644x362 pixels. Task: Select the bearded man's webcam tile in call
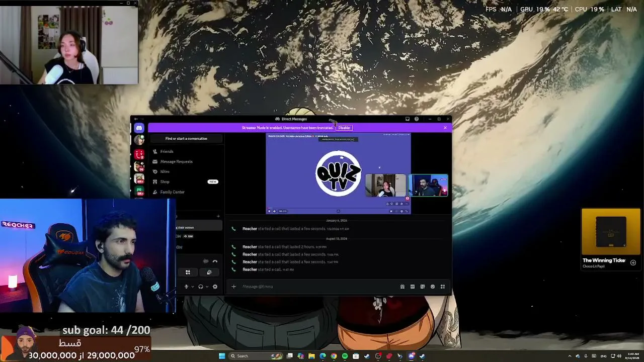[428, 186]
